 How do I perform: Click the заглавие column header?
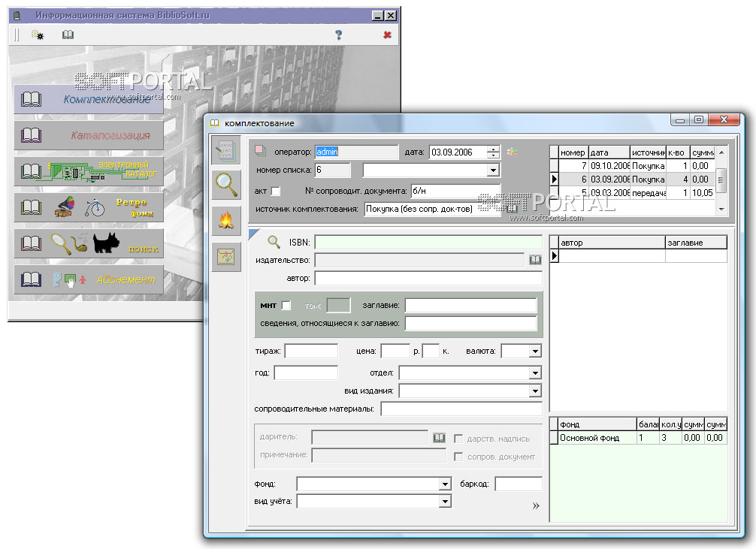click(x=696, y=243)
